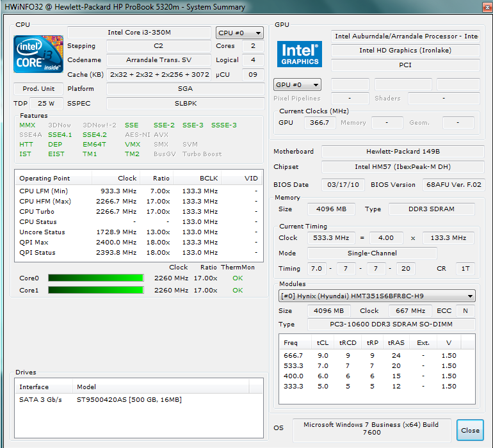
Task: Click the drives Interface column header
Action: (x=44, y=387)
